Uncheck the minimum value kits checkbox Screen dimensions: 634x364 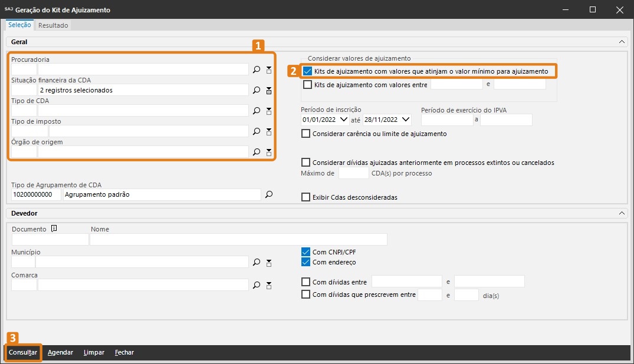307,71
